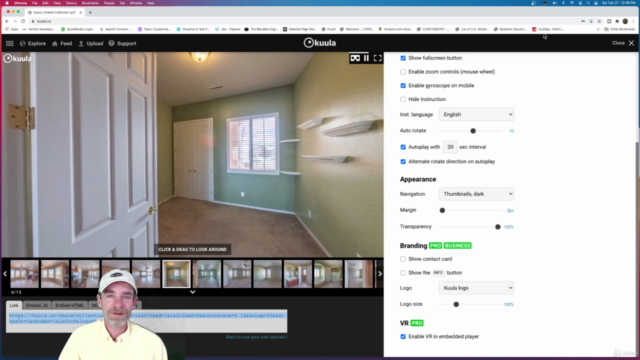The width and height of the screenshot is (640, 360).
Task: Click the Feed home icon
Action: pyautogui.click(x=55, y=43)
